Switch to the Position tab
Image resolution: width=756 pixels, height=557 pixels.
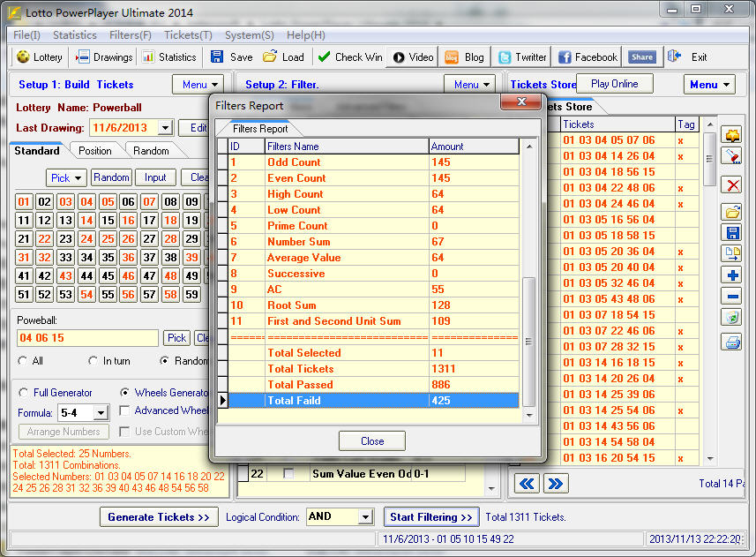pos(95,151)
